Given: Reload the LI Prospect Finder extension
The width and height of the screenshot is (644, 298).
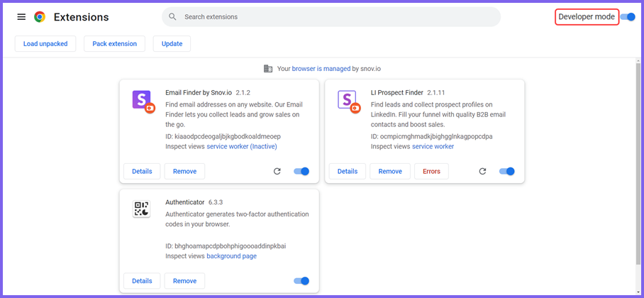Looking at the screenshot, I should point(482,172).
